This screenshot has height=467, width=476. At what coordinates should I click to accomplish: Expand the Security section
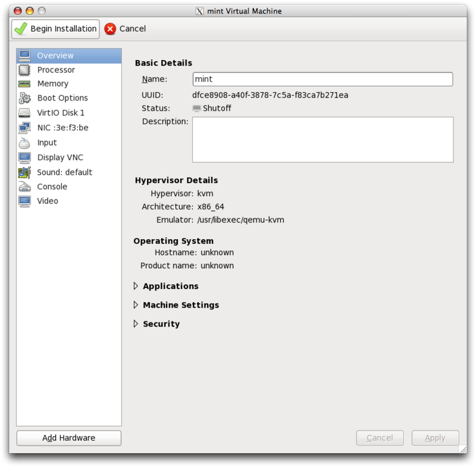(x=136, y=324)
